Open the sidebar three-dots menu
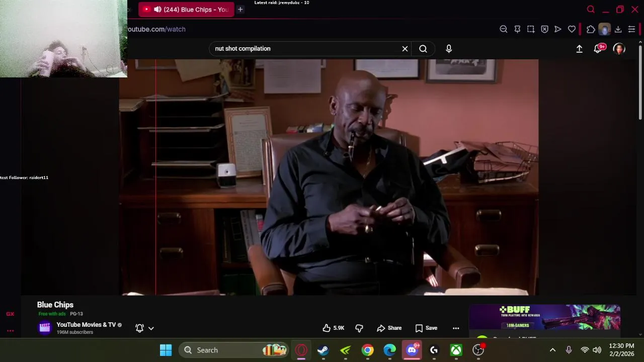 (10, 331)
